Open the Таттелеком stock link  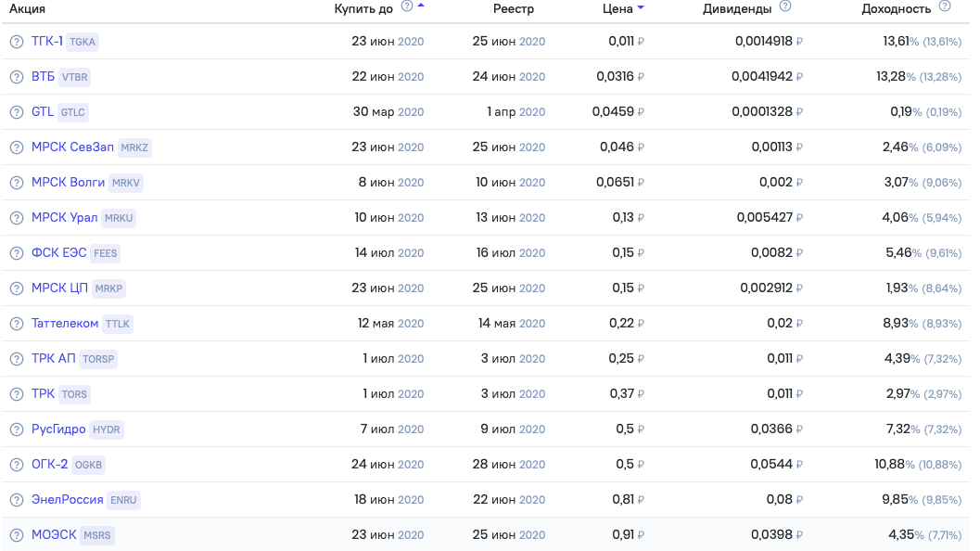click(65, 324)
